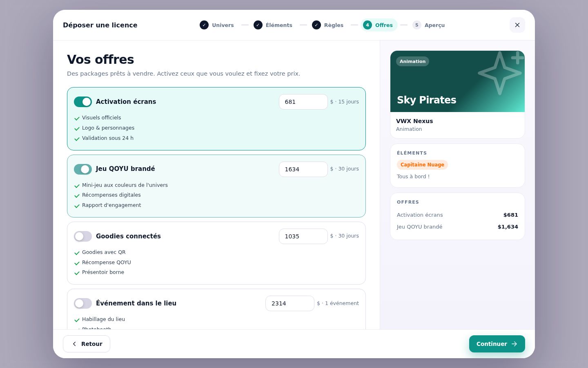
Task: Click the VWX Nexus title text
Action: [414, 121]
